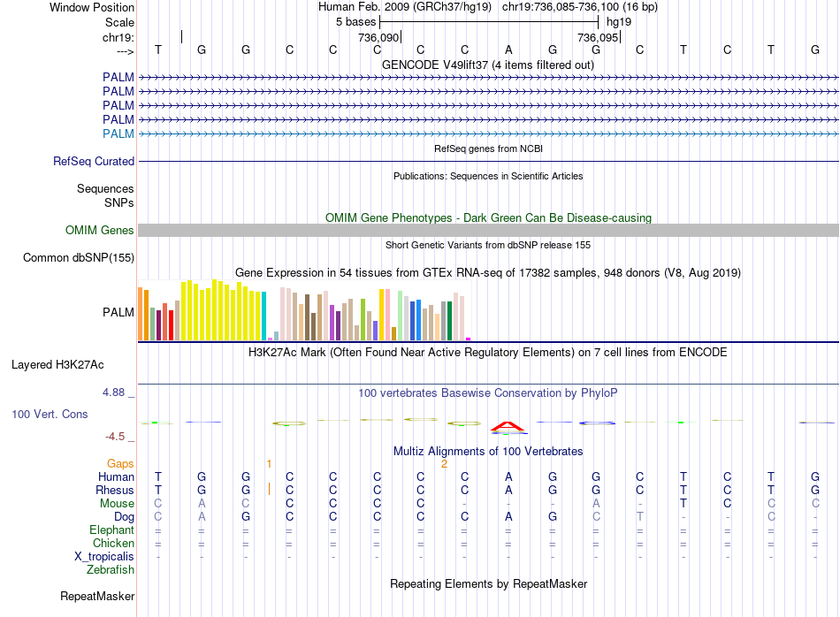
Task: Click the "Dog" alignment row label
Action: point(125,517)
